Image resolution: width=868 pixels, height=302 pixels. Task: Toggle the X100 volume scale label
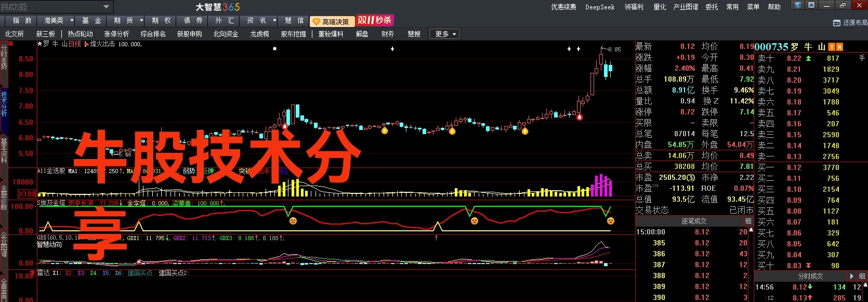point(27,194)
